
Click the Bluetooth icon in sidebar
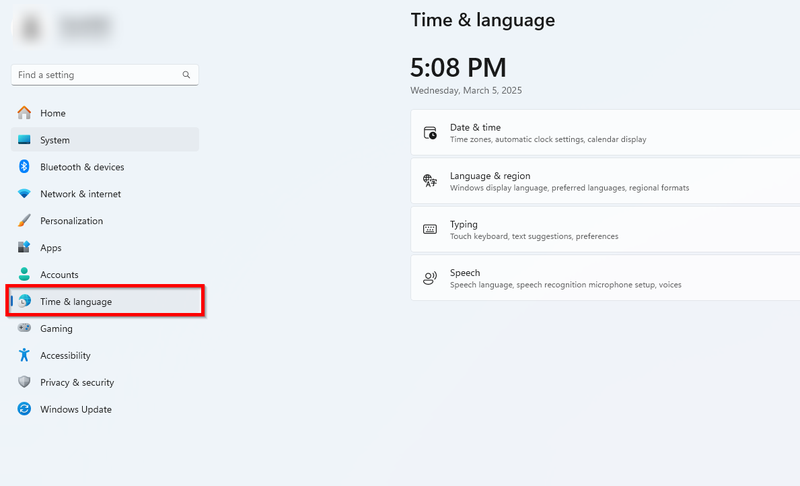click(24, 167)
